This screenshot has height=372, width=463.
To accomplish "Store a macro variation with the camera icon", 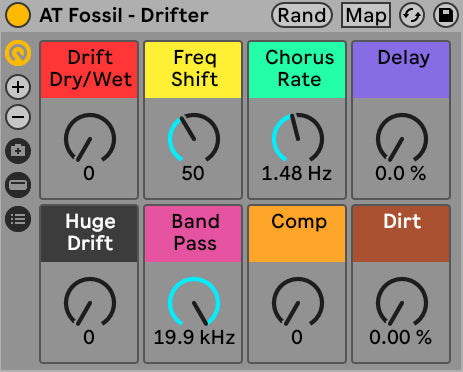I will coord(18,151).
